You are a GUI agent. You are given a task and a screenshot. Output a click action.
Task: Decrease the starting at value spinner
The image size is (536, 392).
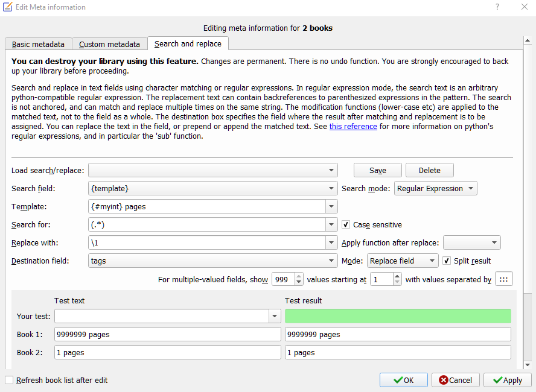point(397,282)
